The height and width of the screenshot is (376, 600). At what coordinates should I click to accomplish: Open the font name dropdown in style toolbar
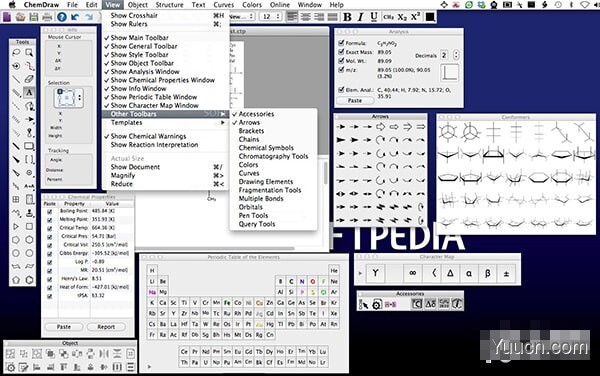coord(241,17)
